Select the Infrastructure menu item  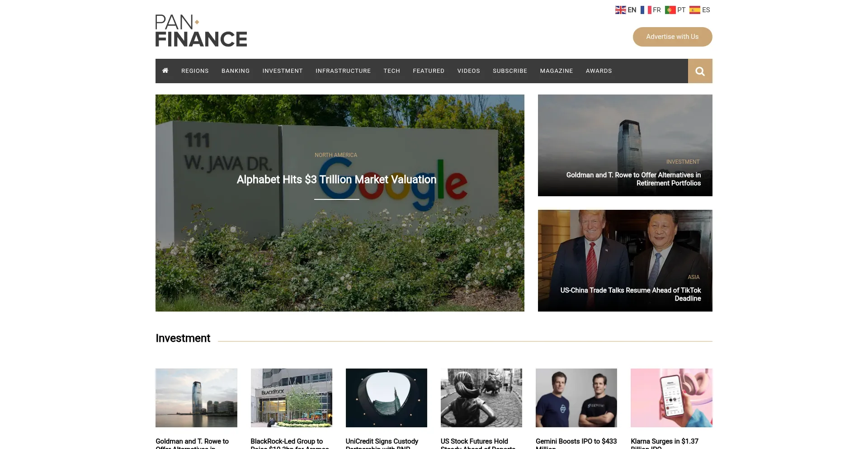(x=343, y=71)
